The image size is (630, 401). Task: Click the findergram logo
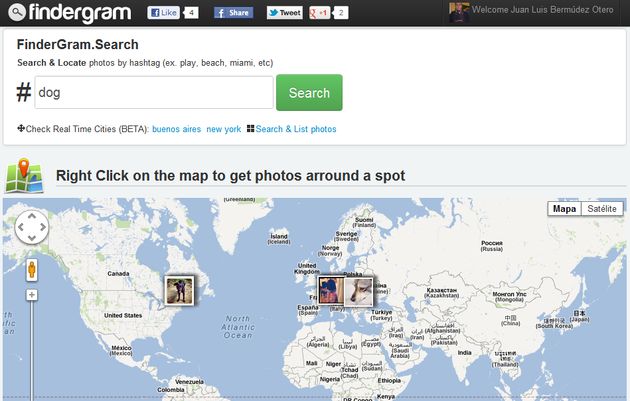point(70,12)
